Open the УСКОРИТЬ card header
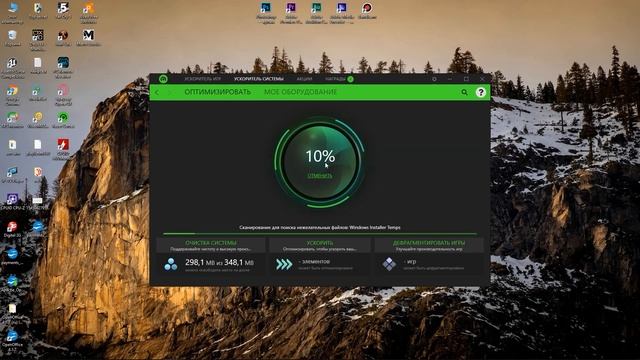Image resolution: width=640 pixels, height=360 pixels. (320, 245)
